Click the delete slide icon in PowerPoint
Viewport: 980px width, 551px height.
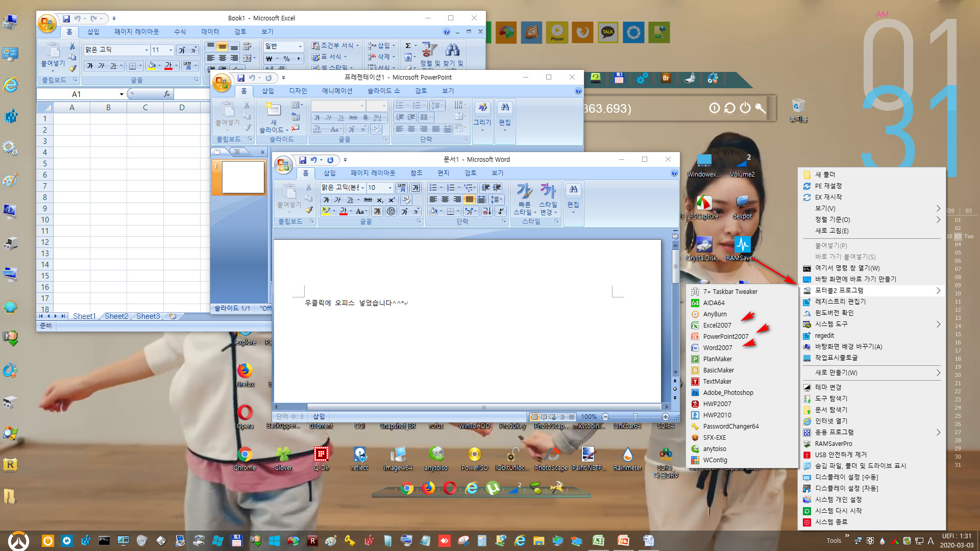[x=296, y=128]
